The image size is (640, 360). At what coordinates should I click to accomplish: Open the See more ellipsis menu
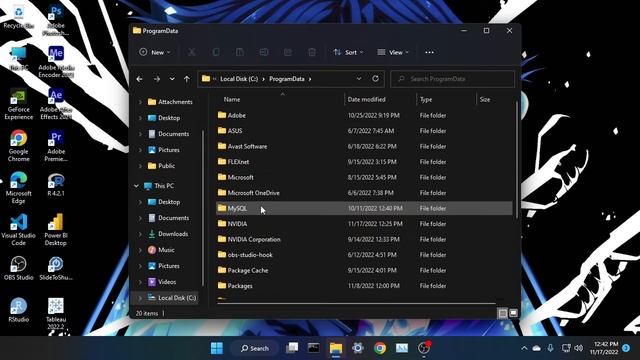429,52
